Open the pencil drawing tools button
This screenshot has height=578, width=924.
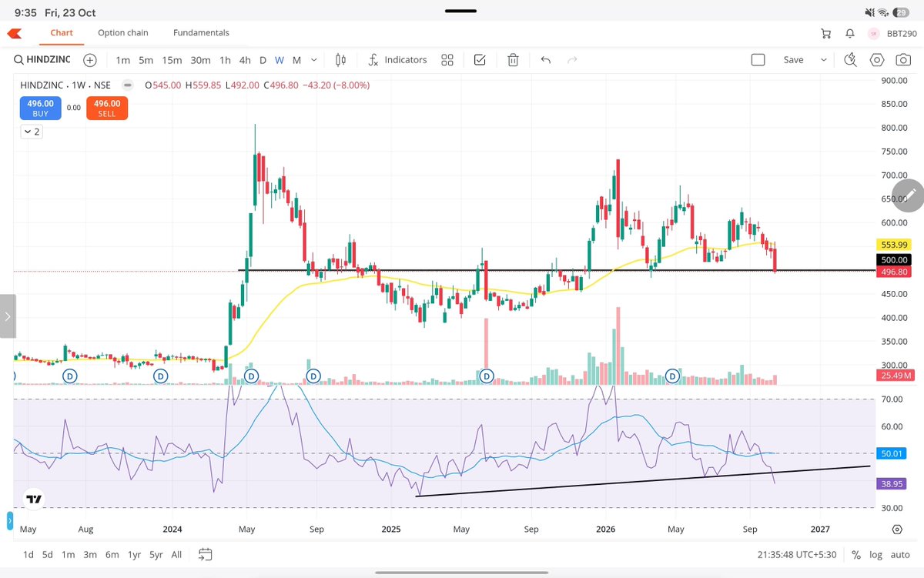[910, 194]
